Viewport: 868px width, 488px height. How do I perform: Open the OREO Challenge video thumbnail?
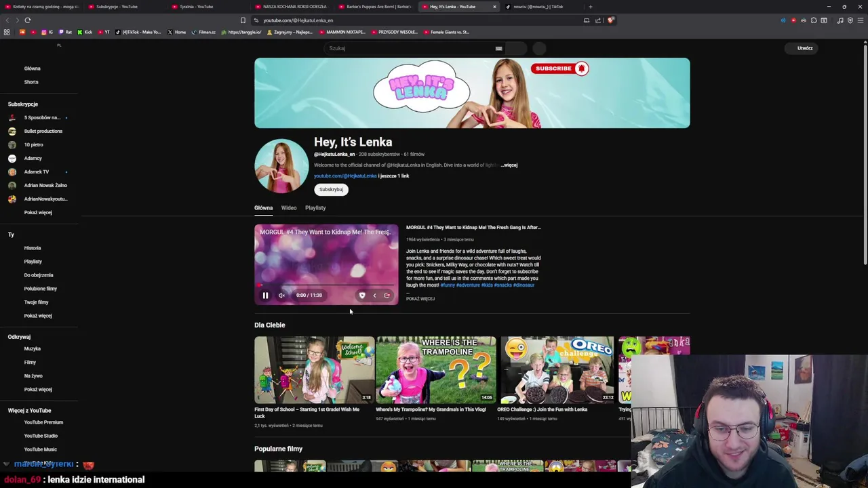(557, 370)
